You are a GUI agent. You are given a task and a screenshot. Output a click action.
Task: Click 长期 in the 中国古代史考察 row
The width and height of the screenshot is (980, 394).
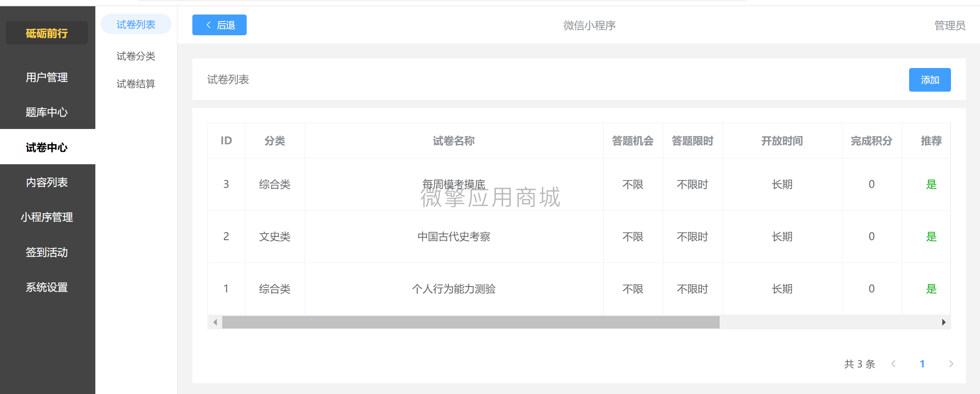(x=782, y=236)
